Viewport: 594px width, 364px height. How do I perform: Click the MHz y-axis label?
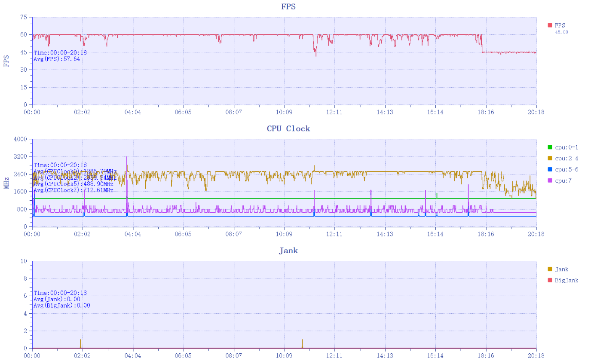pyautogui.click(x=6, y=183)
